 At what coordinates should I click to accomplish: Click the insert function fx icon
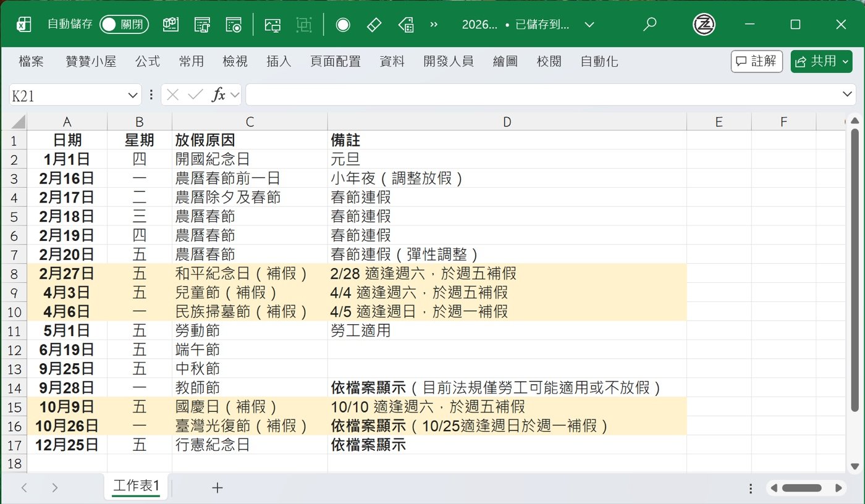(x=219, y=94)
